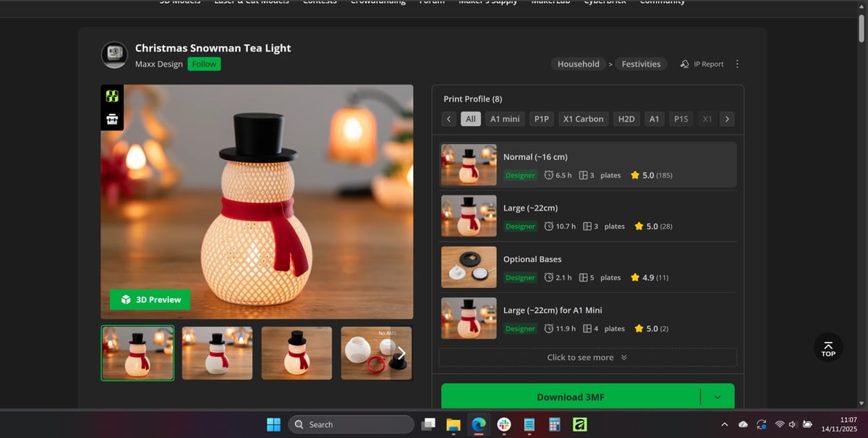This screenshot has height=438, width=868.
Task: Click the IP Report flag icon
Action: pyautogui.click(x=684, y=64)
